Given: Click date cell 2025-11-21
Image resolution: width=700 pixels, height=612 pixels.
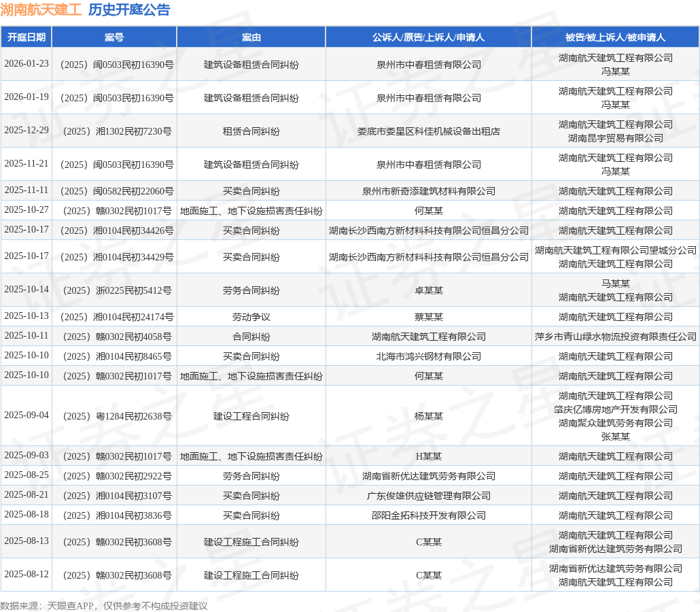Looking at the screenshot, I should (x=27, y=164).
